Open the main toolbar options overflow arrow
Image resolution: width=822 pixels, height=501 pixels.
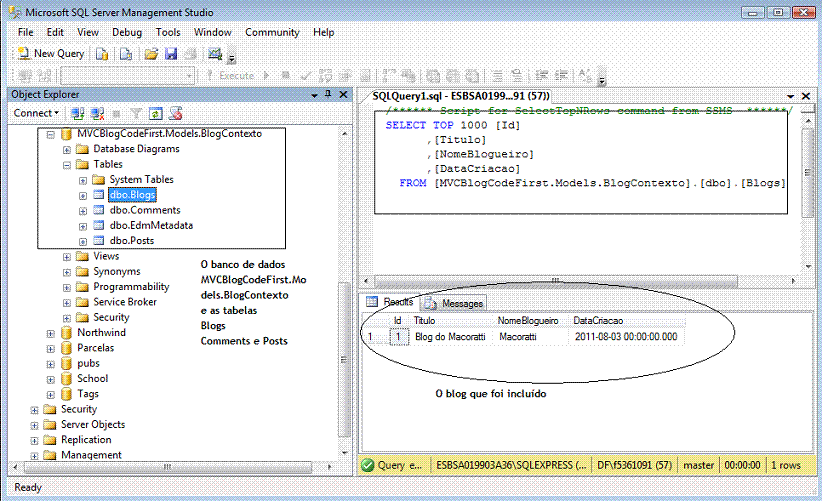232,57
